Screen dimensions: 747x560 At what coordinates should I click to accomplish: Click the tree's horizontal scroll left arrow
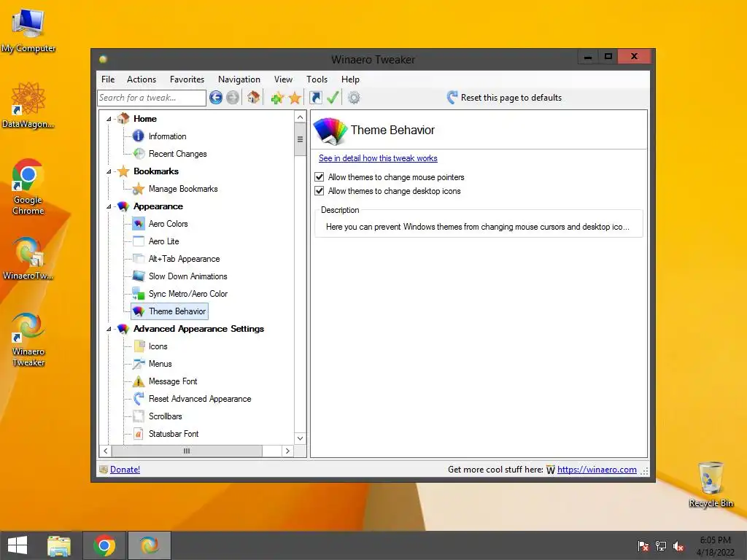106,451
